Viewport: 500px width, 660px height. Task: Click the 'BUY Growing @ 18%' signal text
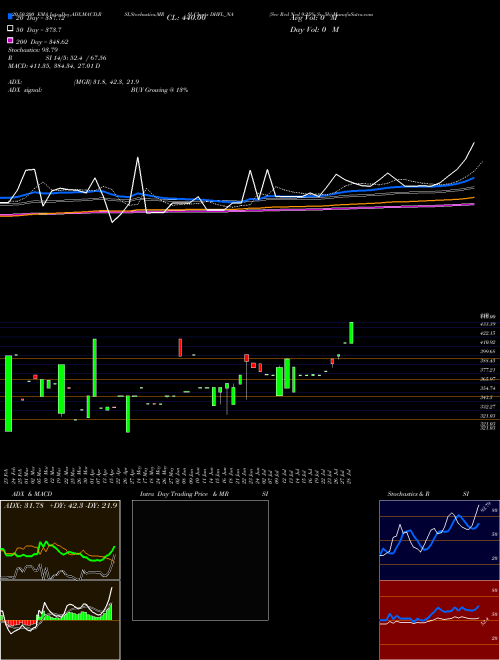159,90
